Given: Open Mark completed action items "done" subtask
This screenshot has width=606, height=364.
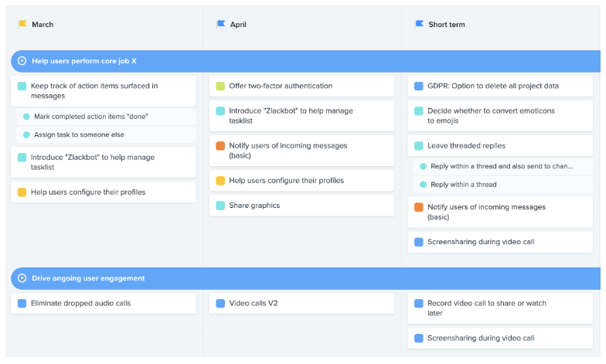Looking at the screenshot, I should click(x=106, y=116).
